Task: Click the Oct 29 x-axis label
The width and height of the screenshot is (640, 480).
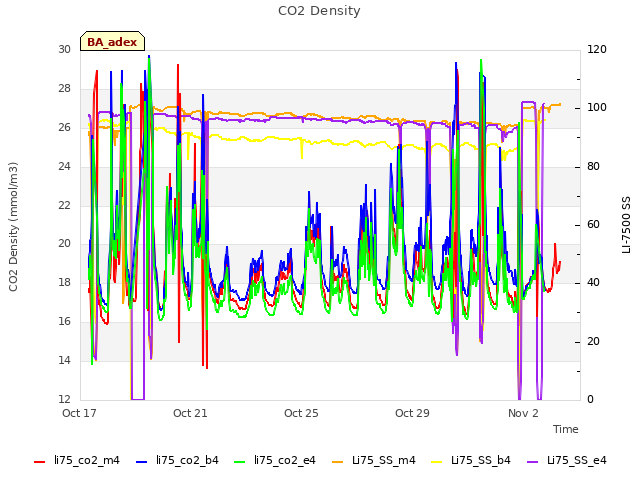Action: (x=412, y=413)
